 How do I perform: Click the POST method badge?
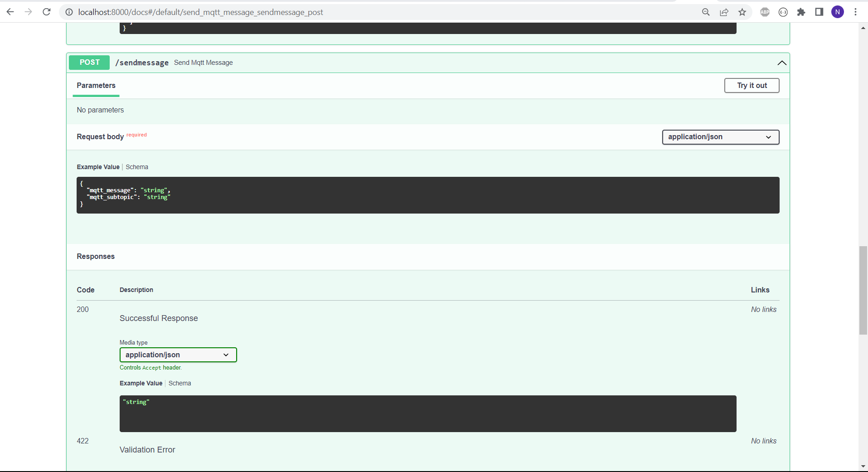[x=89, y=63]
